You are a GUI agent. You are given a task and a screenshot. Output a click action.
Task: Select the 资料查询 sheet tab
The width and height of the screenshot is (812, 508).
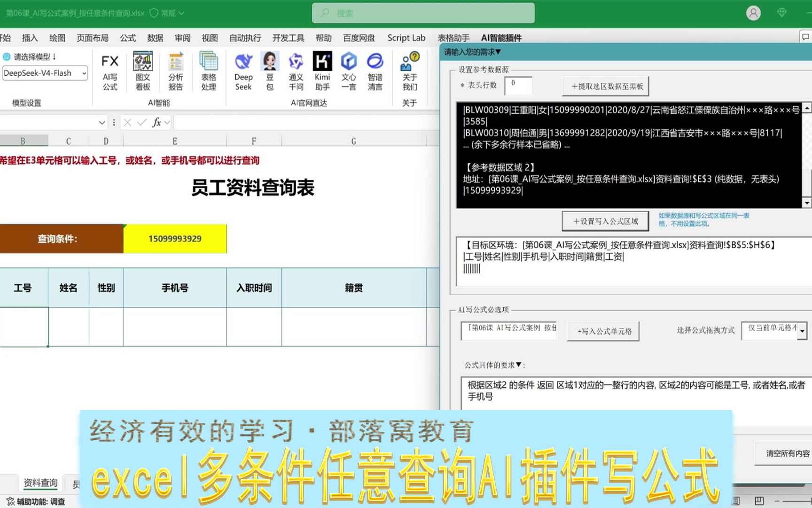[40, 483]
